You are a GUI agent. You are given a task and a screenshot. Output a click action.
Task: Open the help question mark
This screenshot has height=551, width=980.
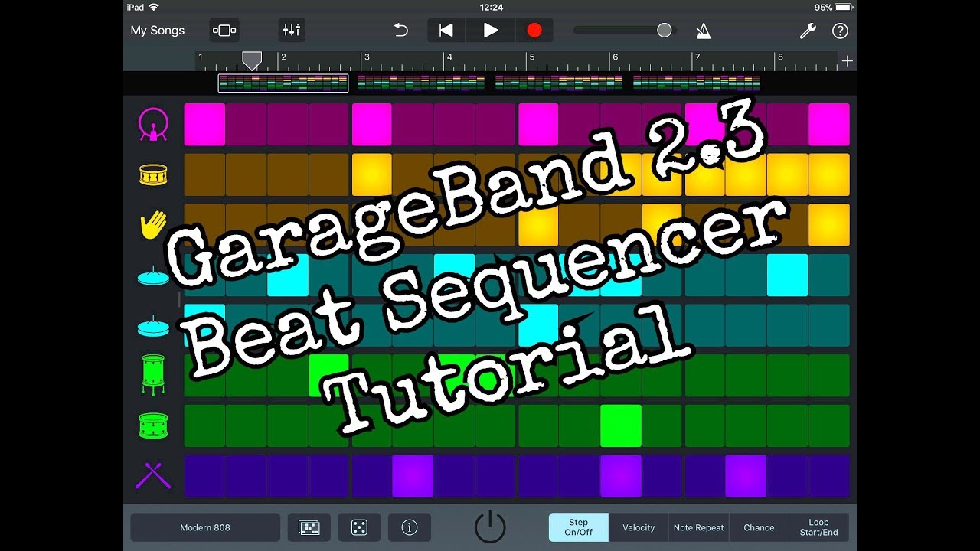pyautogui.click(x=840, y=31)
